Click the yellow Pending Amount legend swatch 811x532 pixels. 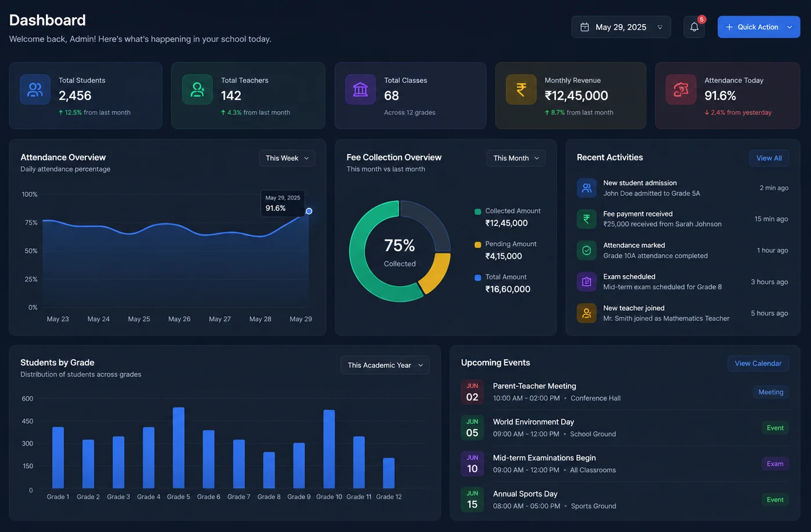pyautogui.click(x=478, y=245)
